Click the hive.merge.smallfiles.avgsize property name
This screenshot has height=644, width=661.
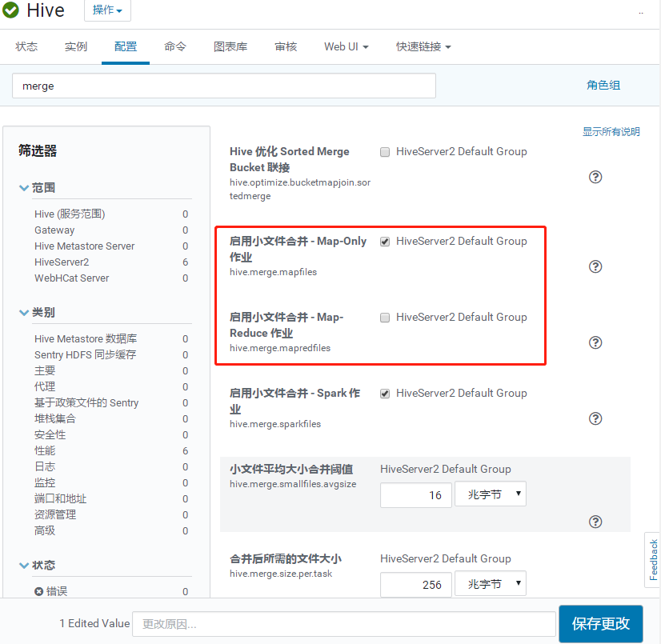(293, 484)
